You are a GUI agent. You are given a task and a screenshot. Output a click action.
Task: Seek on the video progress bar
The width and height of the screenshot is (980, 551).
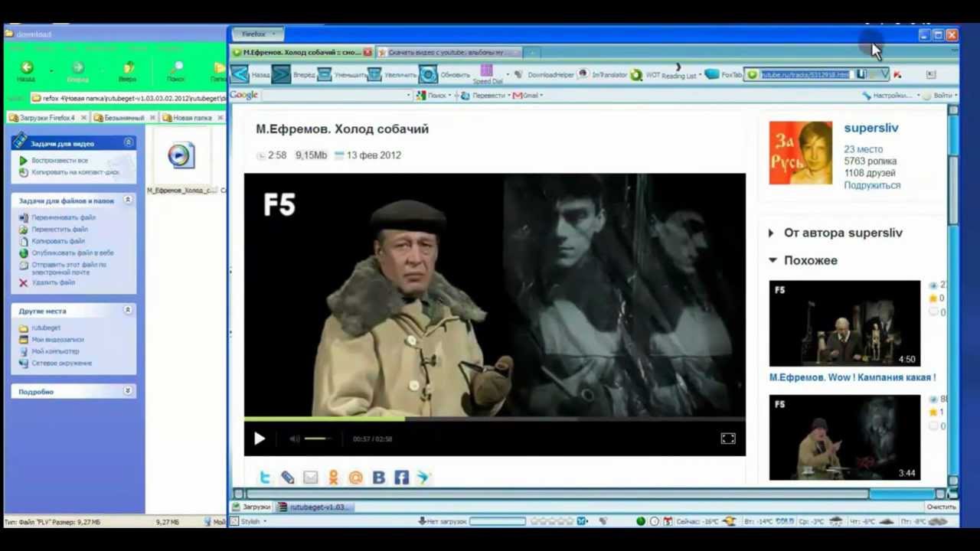495,419
